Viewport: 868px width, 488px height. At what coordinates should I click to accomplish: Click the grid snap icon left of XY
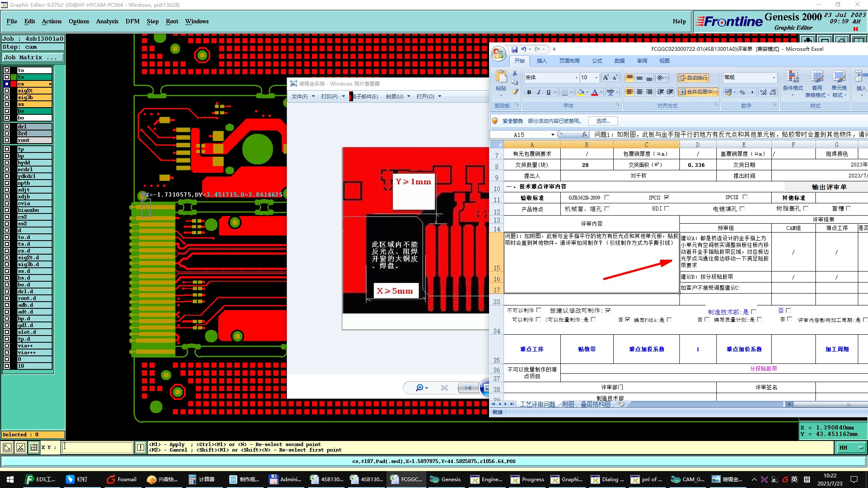34,447
